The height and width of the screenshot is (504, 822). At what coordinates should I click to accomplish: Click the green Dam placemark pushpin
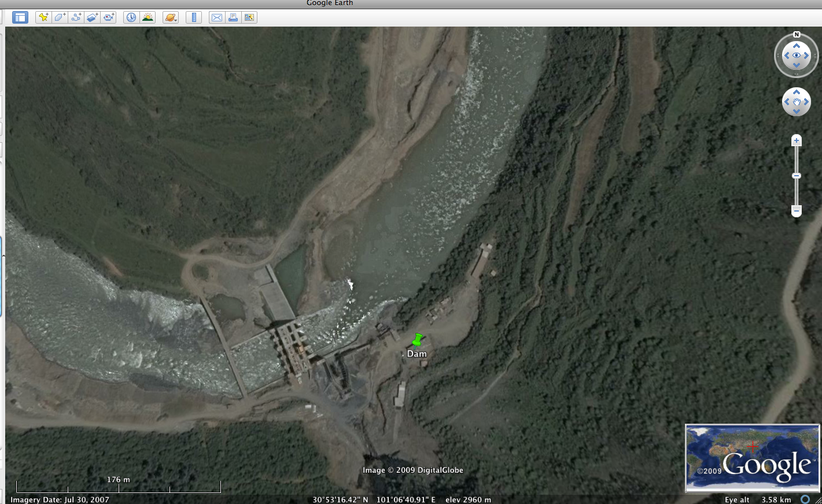point(417,339)
